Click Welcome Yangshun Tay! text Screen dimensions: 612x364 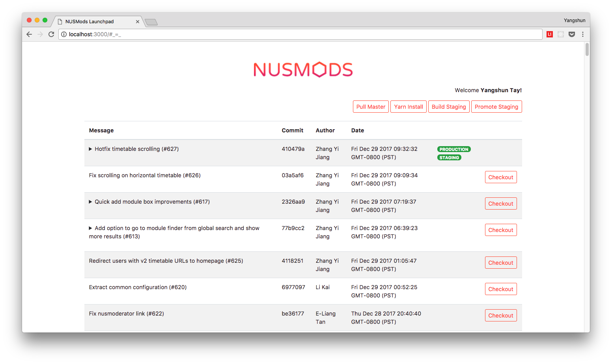pos(488,90)
